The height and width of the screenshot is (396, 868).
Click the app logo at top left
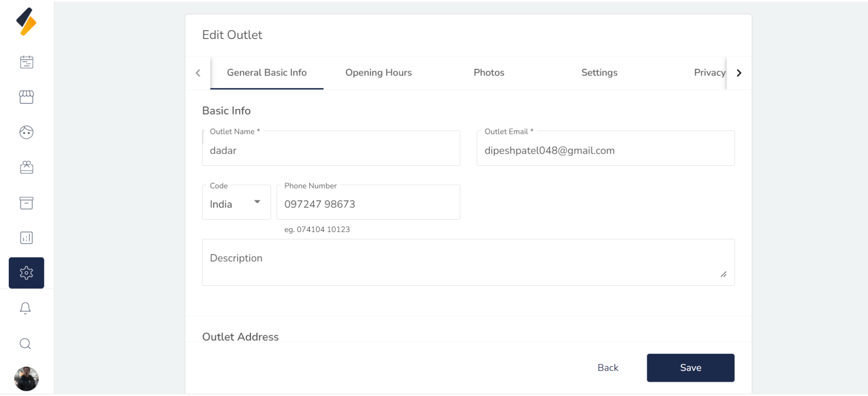click(26, 22)
